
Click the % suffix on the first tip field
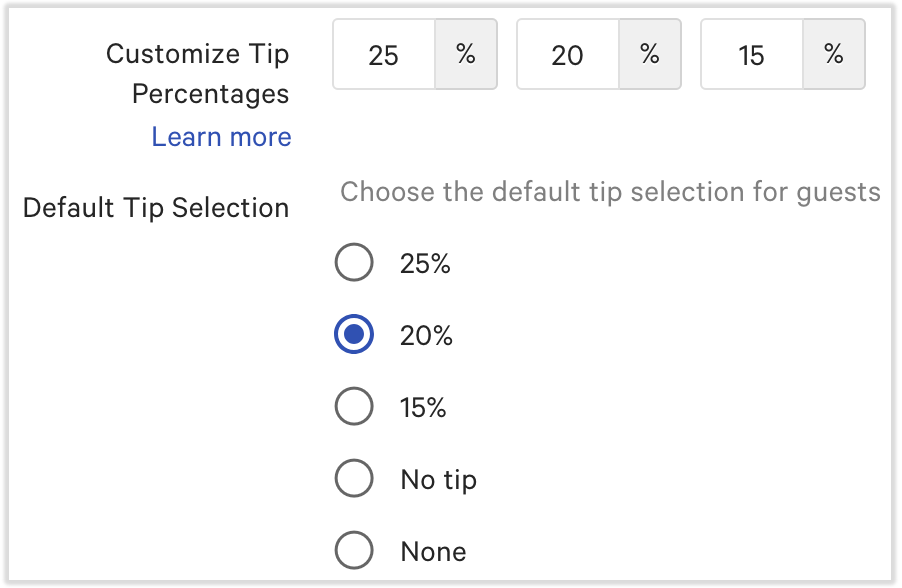[464, 55]
